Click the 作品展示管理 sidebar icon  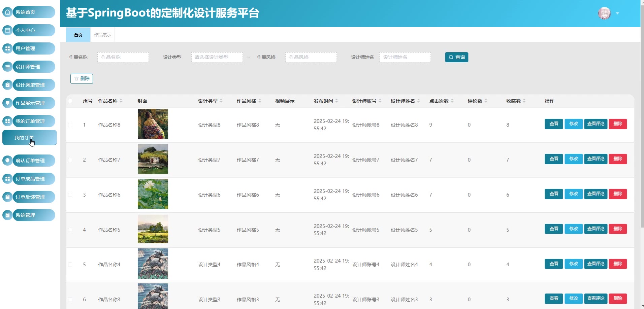(x=7, y=103)
